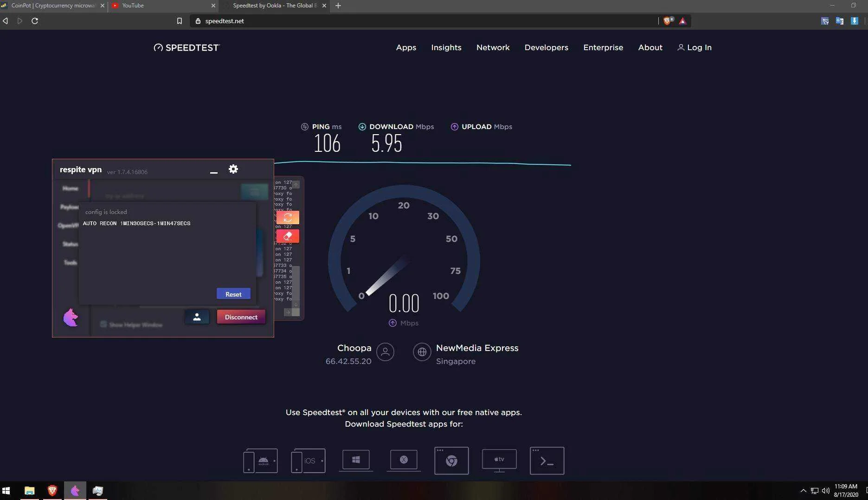868x500 pixels.
Task: Click the Reset button in config dialog
Action: 233,294
